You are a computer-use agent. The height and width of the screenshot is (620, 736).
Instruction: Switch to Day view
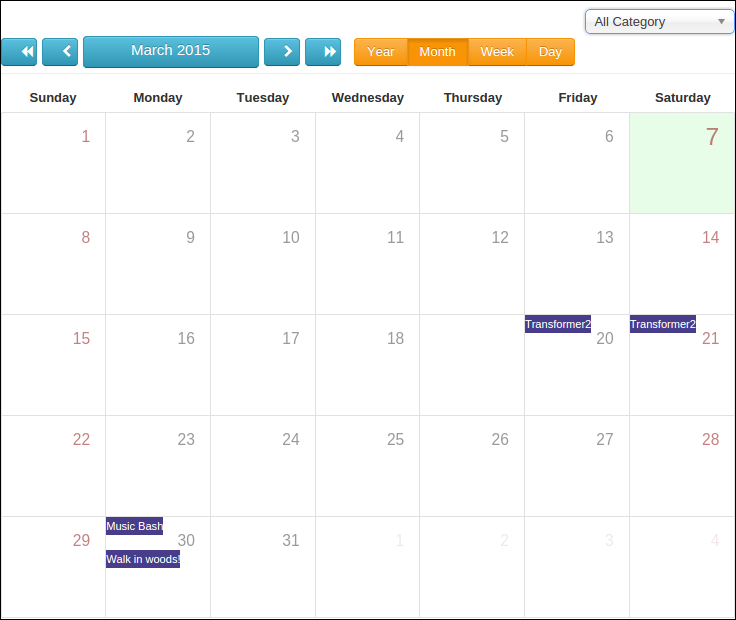[550, 52]
